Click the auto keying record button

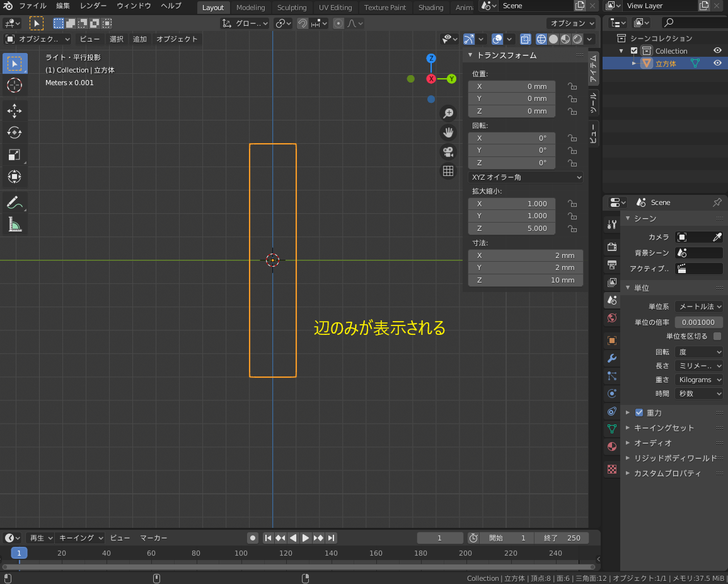point(253,538)
